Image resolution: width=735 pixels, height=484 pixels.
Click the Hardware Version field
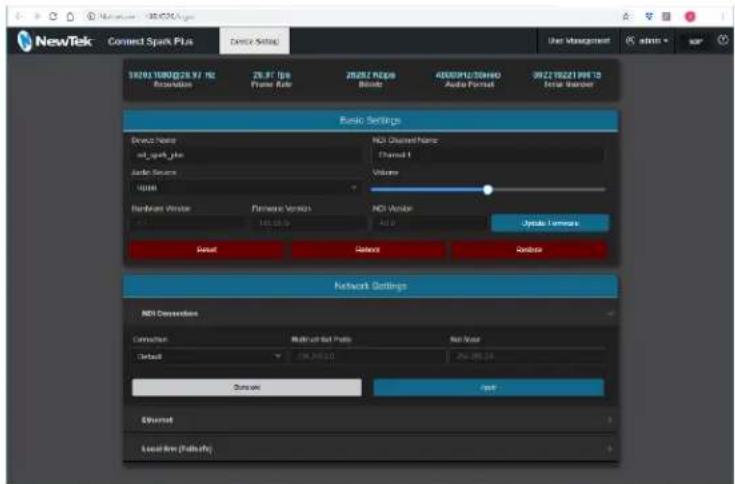(x=186, y=223)
